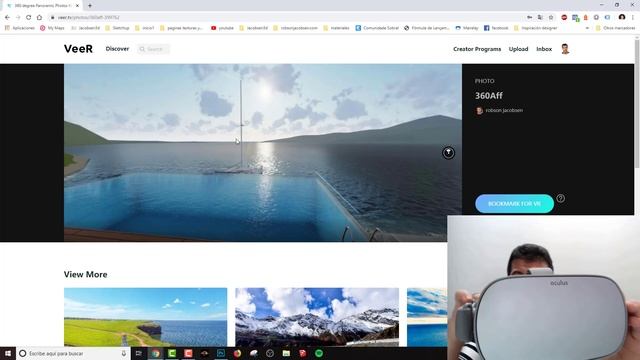The height and width of the screenshot is (360, 640).
Task: Open the Discover menu
Action: point(117,49)
